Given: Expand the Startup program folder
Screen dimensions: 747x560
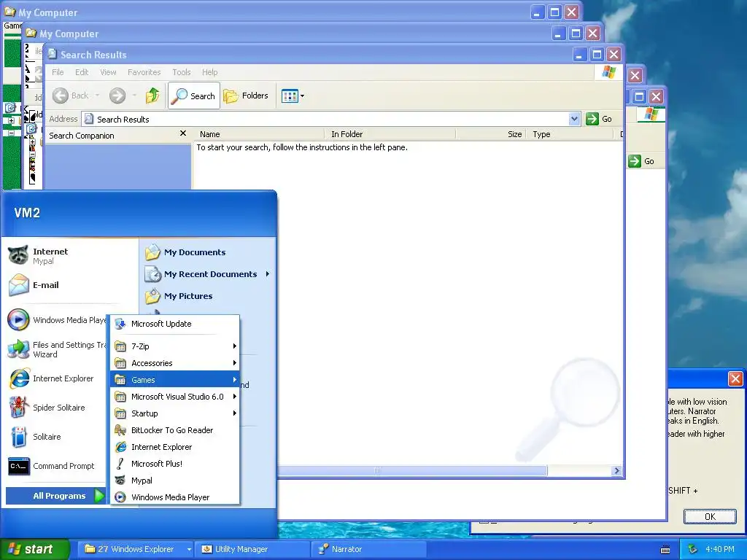Looking at the screenshot, I should (175, 413).
